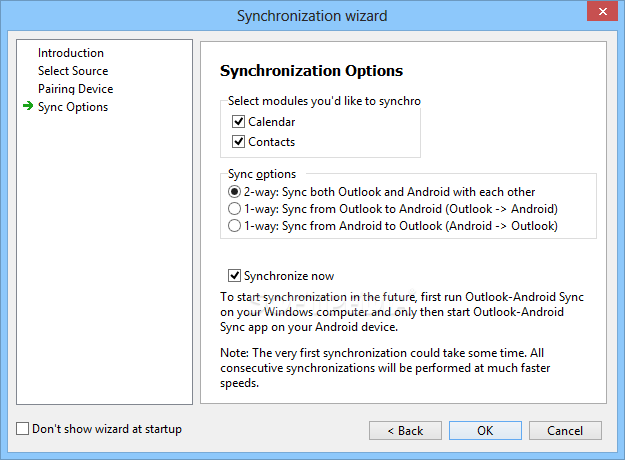Cancel the wizard
This screenshot has width=625, height=460.
tap(565, 431)
